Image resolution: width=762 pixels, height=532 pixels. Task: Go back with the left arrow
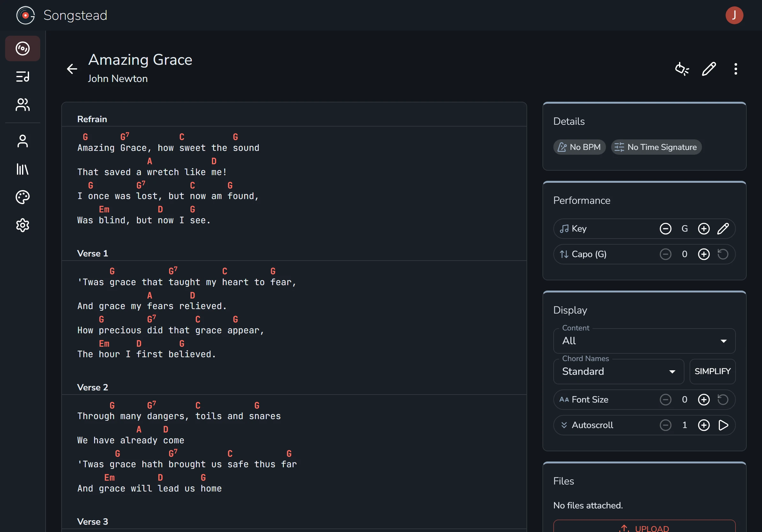(72, 69)
